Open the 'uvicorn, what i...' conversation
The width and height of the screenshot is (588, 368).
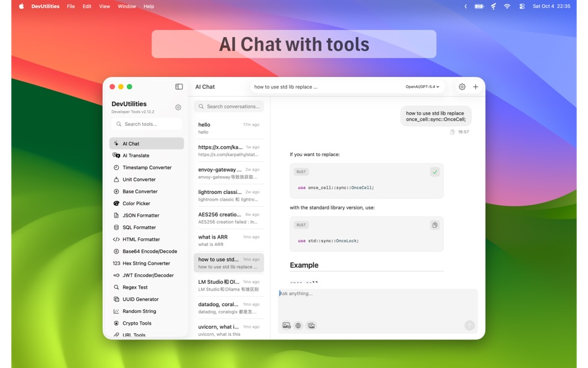coord(229,330)
